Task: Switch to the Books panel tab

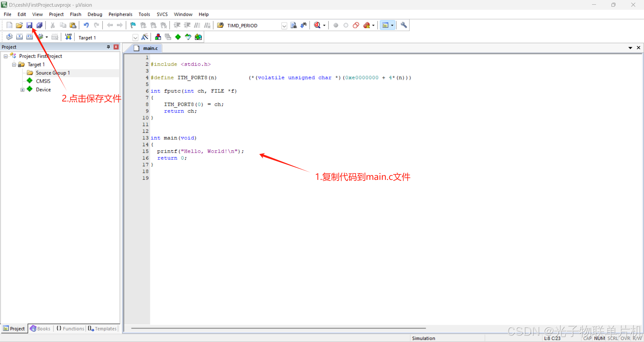Action: point(40,329)
